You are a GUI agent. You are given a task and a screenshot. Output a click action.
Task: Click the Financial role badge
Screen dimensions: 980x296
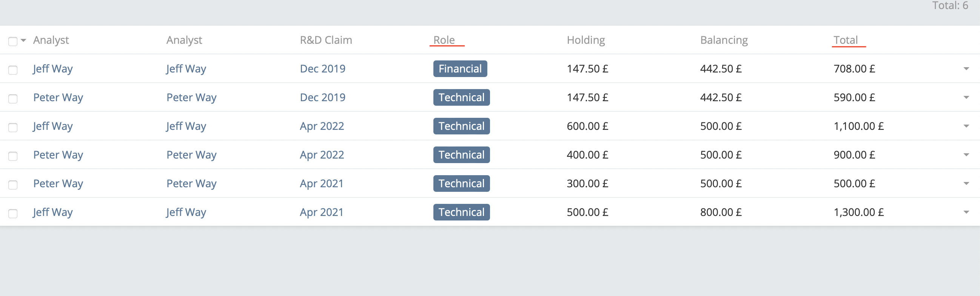[x=460, y=69]
